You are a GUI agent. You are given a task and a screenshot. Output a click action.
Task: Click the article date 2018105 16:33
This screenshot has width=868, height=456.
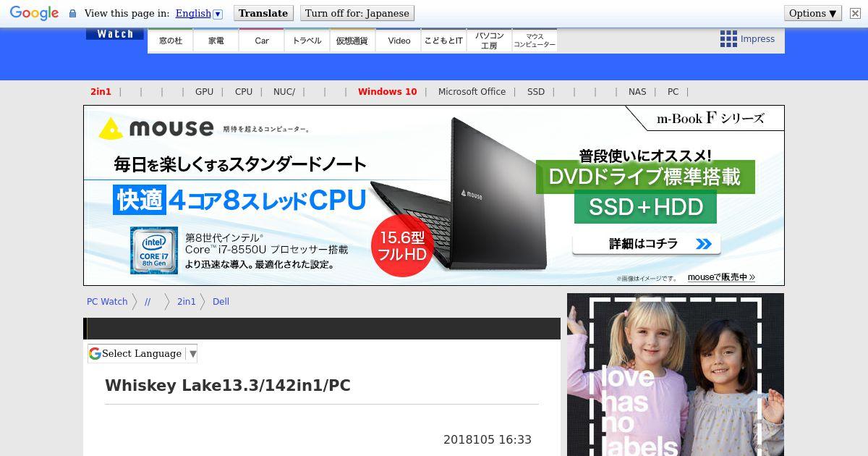(x=488, y=440)
